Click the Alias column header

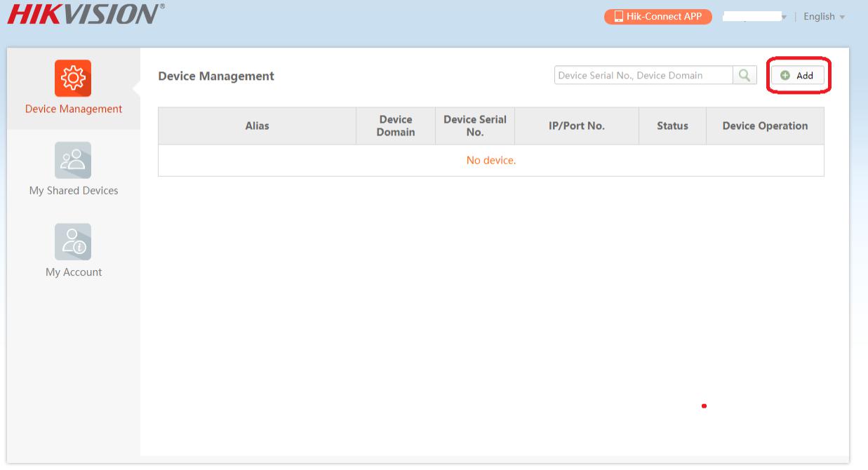pyautogui.click(x=257, y=126)
